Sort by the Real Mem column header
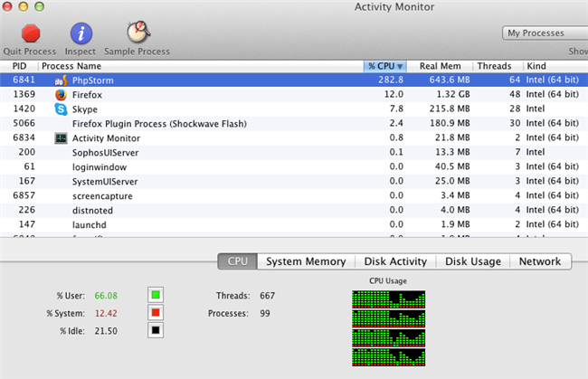Image resolution: width=588 pixels, height=379 pixels. tap(440, 66)
